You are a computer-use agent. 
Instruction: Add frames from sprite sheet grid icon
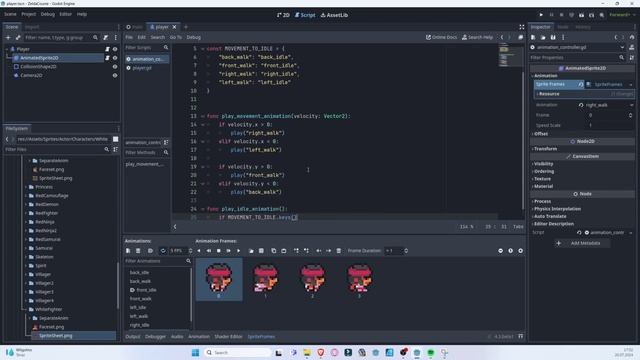tap(261, 251)
